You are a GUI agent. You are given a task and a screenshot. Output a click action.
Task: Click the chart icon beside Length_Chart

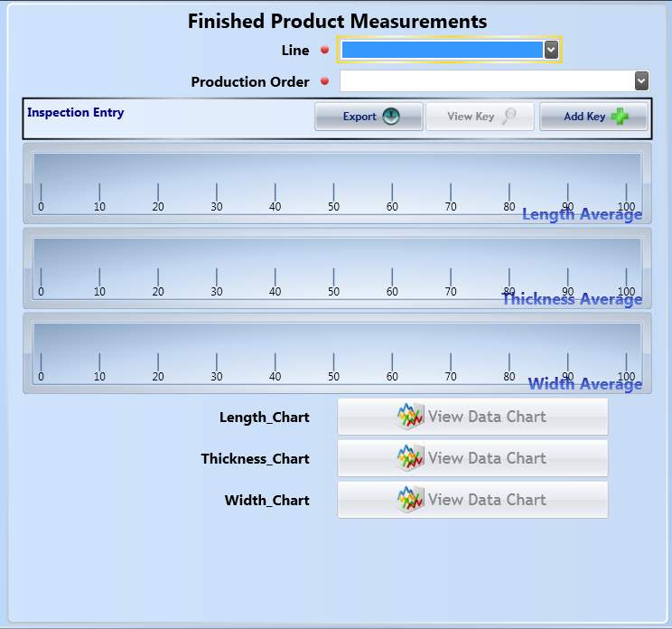coord(411,417)
